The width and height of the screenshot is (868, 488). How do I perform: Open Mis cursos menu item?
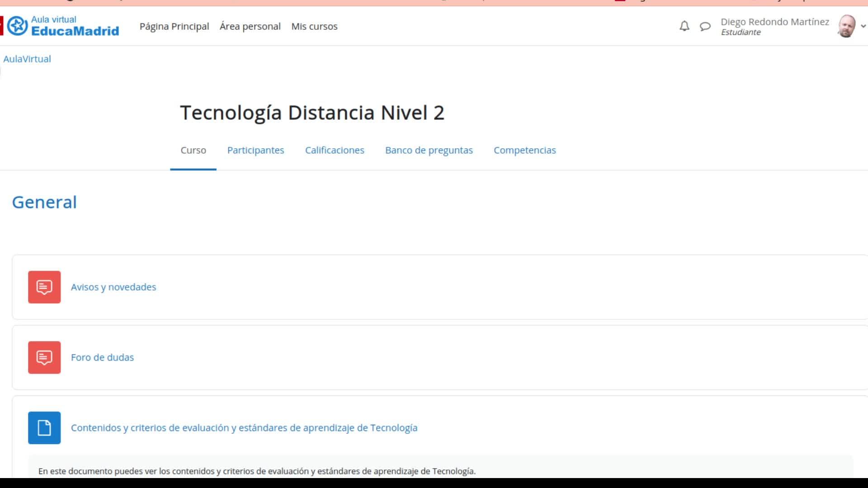(x=314, y=26)
